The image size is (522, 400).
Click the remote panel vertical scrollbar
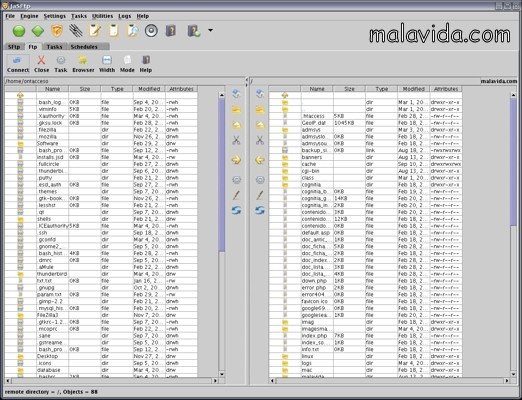point(513,162)
